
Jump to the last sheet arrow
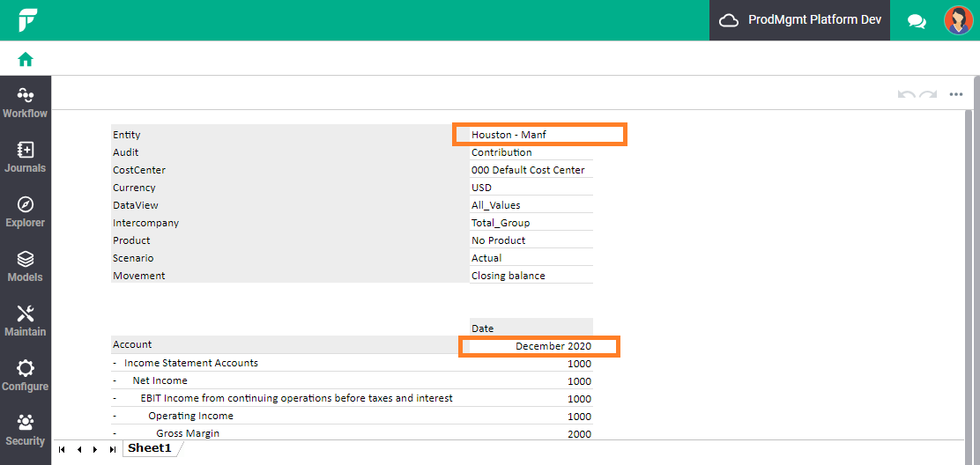113,449
